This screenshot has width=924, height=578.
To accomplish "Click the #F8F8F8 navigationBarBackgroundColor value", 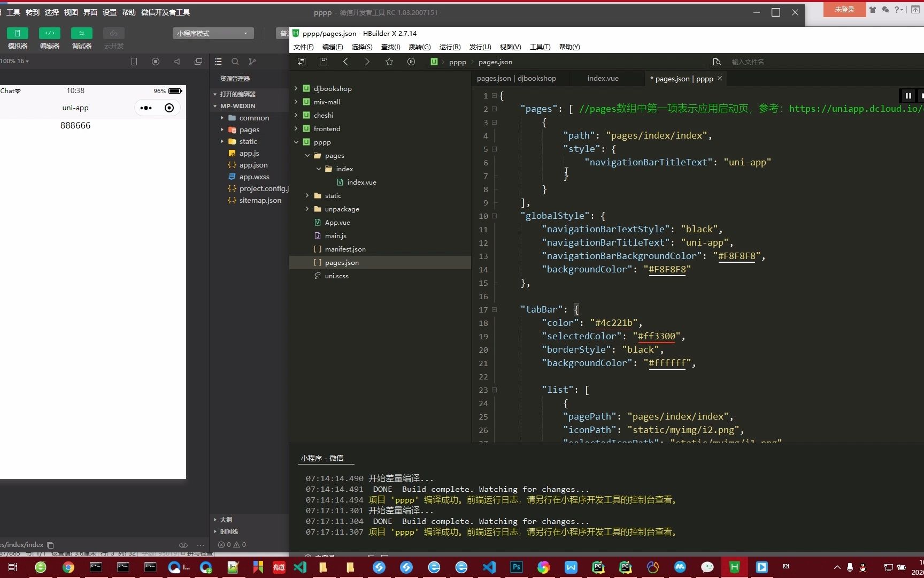I will coord(736,256).
